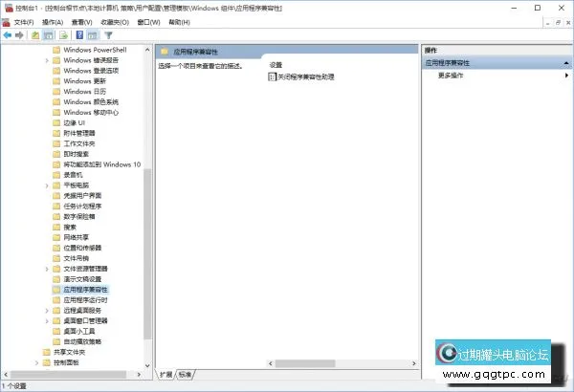
Task: Select the 凭据用户界面 folder
Action: click(x=82, y=196)
